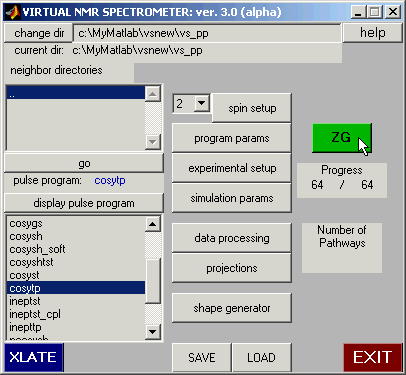Click display pulse program button
406x375 pixels.
click(x=84, y=203)
